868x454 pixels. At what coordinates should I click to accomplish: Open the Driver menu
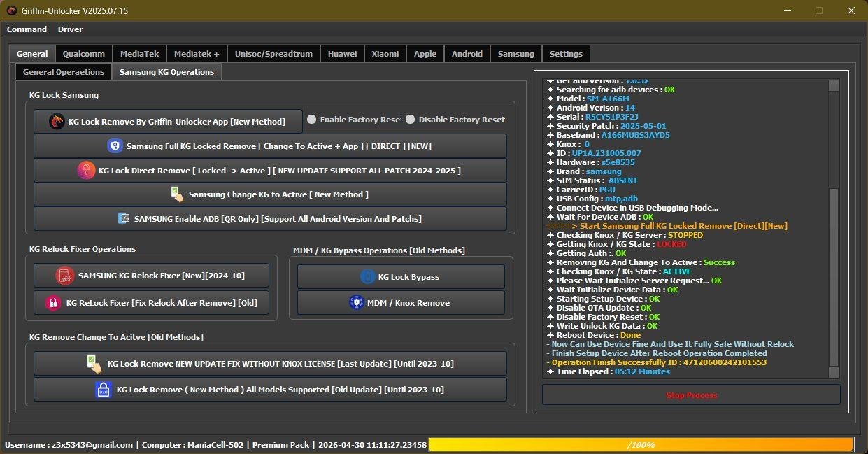point(70,29)
